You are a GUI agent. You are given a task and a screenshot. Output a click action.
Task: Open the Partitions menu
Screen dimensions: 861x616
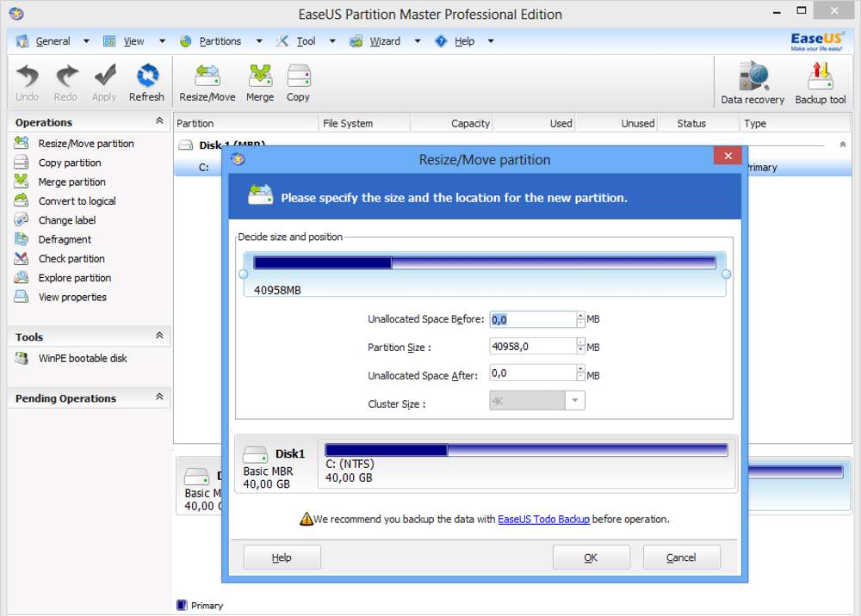coord(220,41)
